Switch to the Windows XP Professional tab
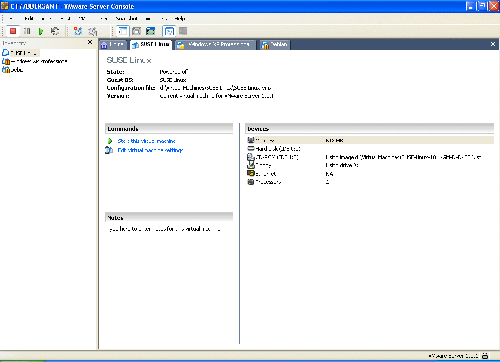This screenshot has height=362, width=500. (215, 45)
